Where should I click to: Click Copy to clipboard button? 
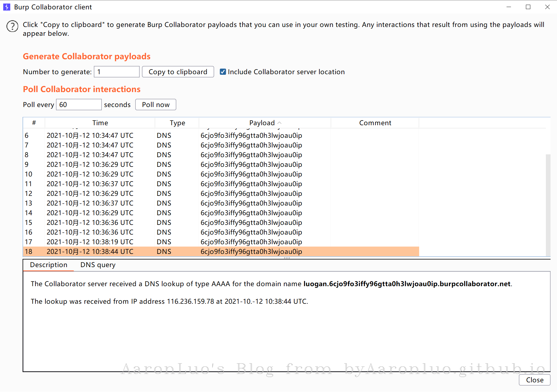pos(178,72)
